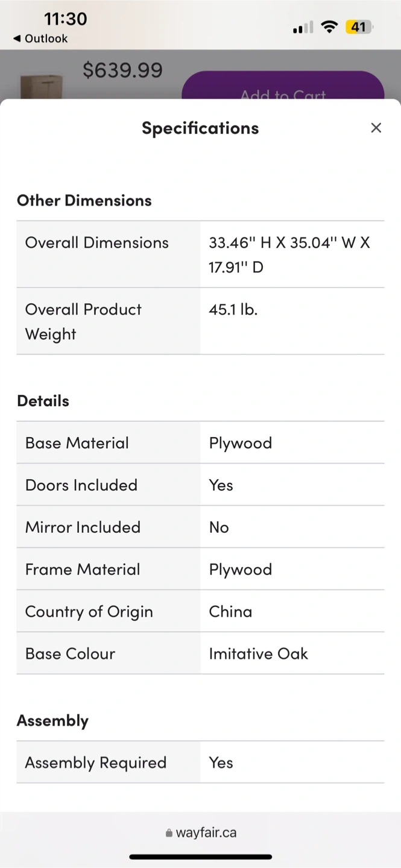The width and height of the screenshot is (401, 868).
Task: Tap the status bar clock showing 11:30
Action: [65, 19]
